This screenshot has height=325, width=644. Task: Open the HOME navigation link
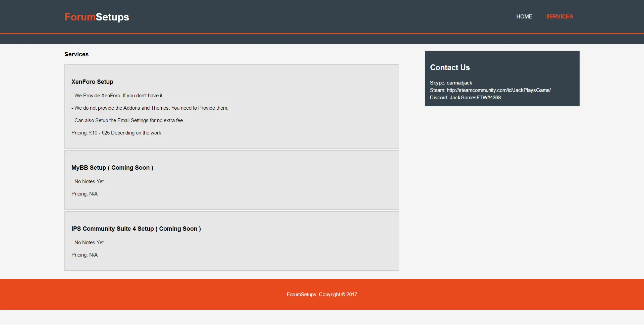tap(524, 16)
